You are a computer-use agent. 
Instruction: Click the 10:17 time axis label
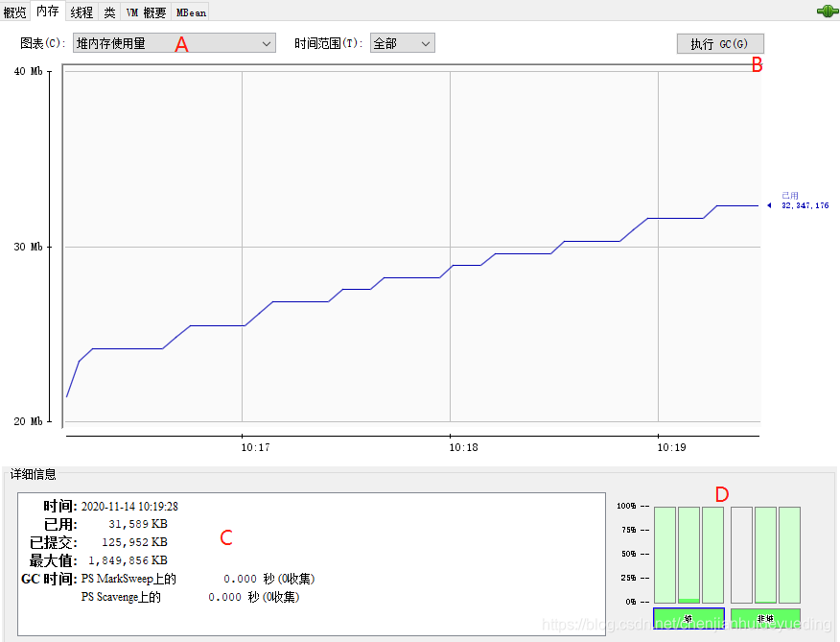255,447
